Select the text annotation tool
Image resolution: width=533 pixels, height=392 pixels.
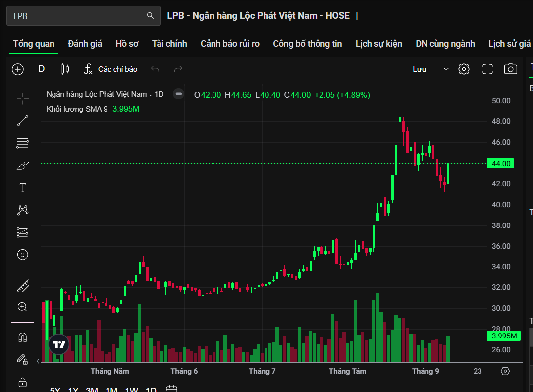23,188
